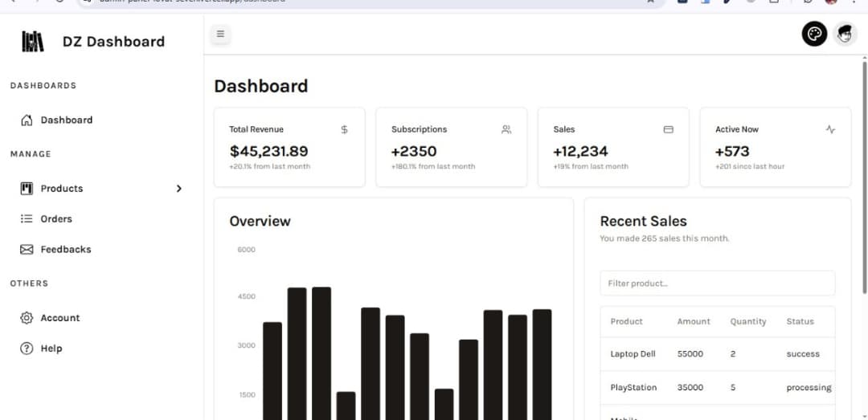Click the '+180.1% from last month' text
This screenshot has height=420, width=868.
(433, 166)
